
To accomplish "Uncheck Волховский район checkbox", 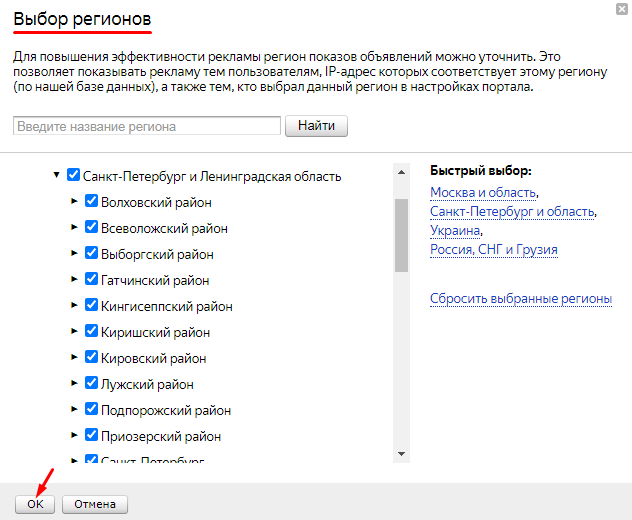I will click(x=91, y=202).
